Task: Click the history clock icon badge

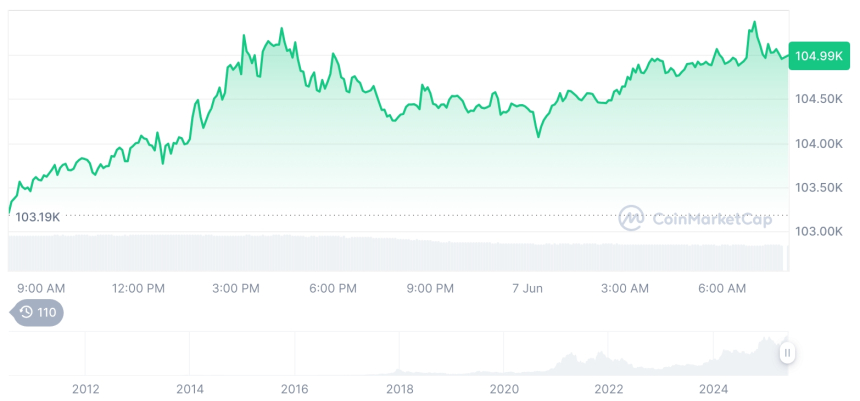Action: (37, 313)
